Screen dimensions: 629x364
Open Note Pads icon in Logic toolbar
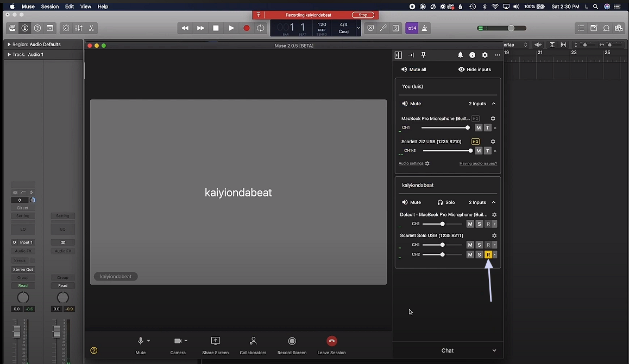click(x=594, y=28)
